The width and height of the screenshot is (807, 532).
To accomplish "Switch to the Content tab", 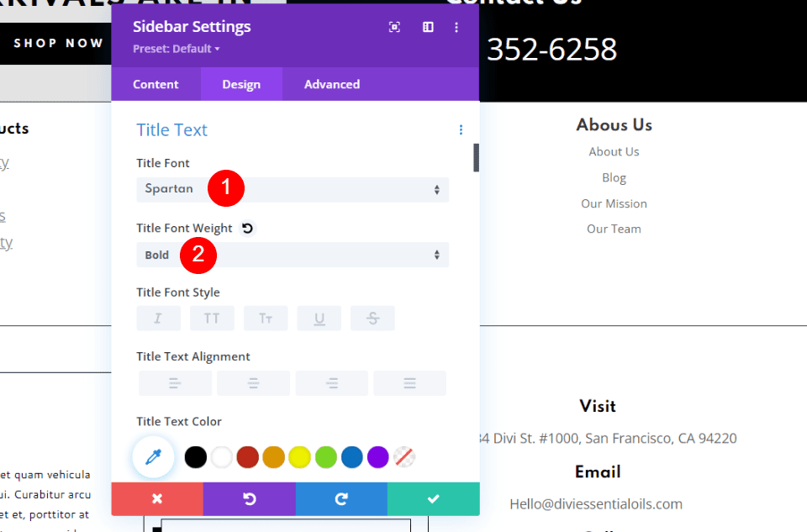I will coord(156,84).
